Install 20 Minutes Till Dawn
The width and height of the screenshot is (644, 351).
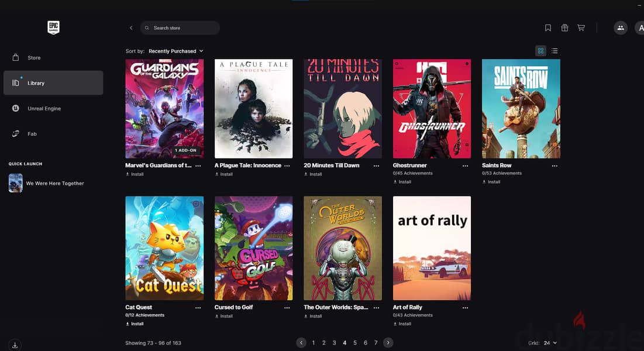coord(313,174)
